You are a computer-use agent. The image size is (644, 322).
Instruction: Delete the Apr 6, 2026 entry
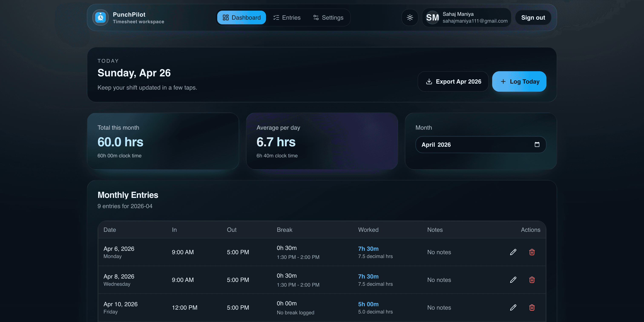[532, 252]
